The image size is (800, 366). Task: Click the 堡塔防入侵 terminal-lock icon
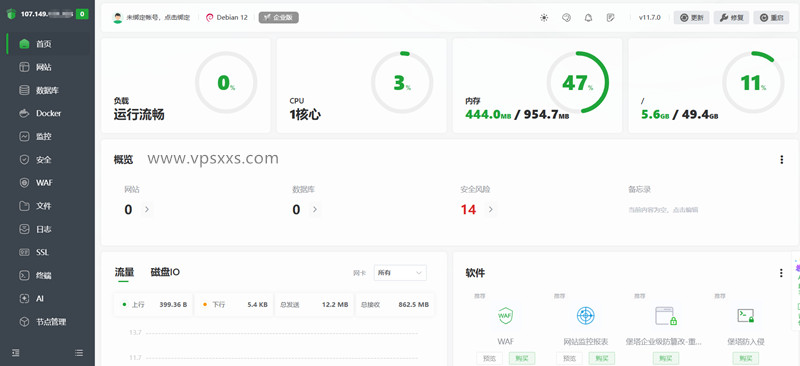(745, 316)
